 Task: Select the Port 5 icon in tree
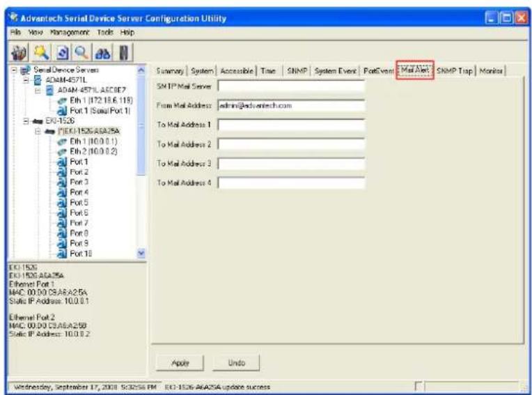click(62, 203)
